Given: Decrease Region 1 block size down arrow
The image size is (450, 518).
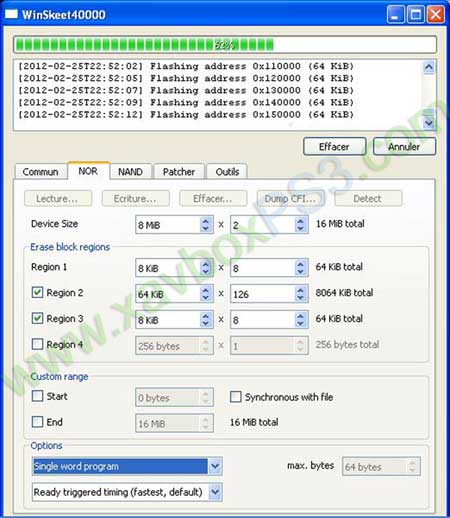Looking at the screenshot, I should pos(206,272).
